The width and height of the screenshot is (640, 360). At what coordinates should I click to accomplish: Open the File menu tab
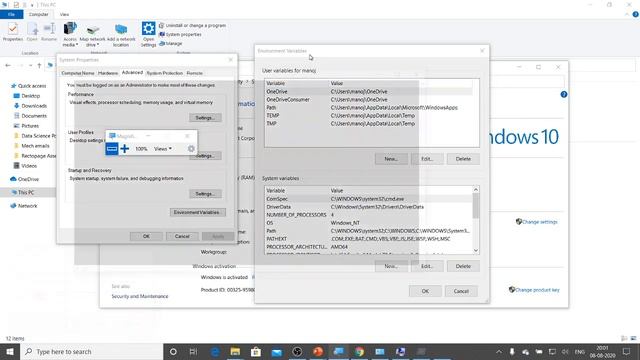[x=11, y=14]
